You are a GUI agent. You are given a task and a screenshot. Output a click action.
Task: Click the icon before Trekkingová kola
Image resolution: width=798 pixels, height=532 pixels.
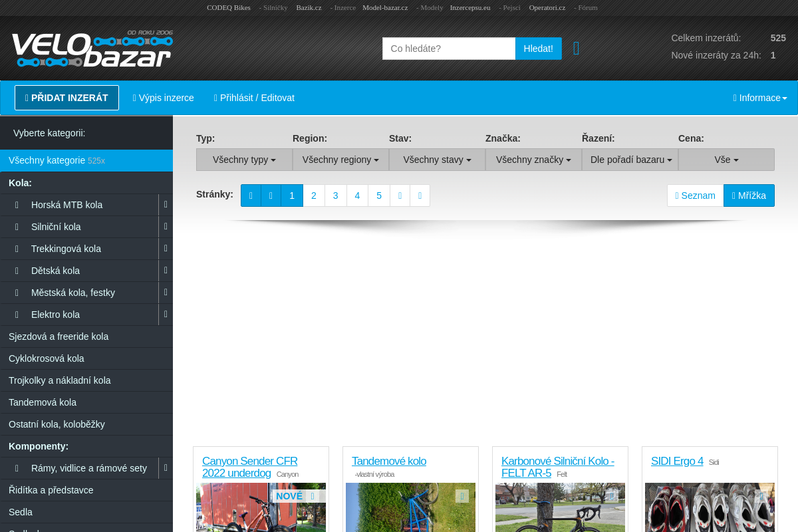(17, 249)
